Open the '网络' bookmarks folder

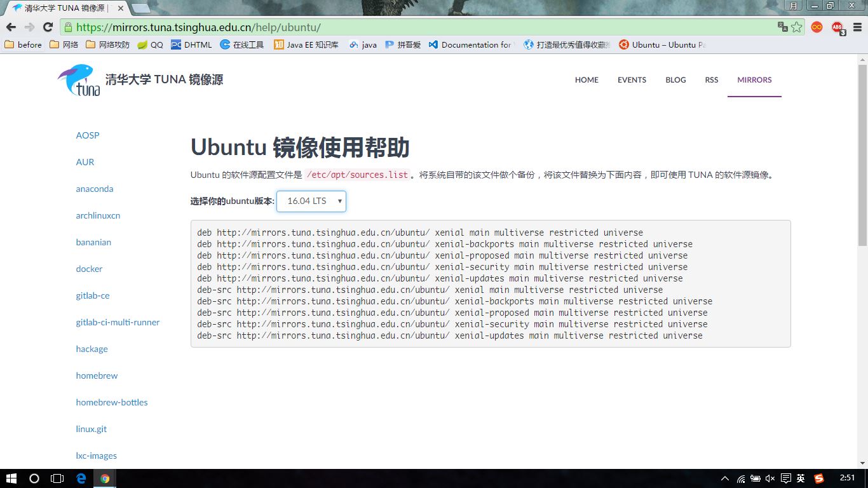coord(64,44)
